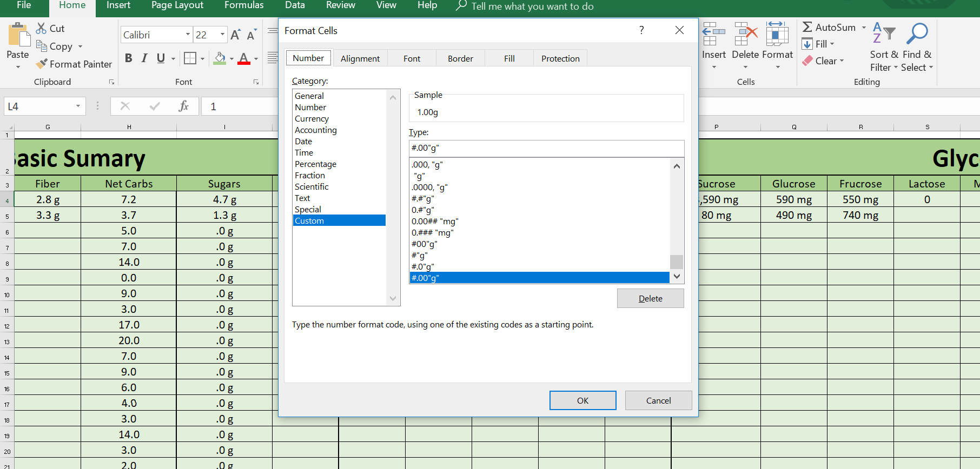Toggle Italic formatting

coord(144,58)
